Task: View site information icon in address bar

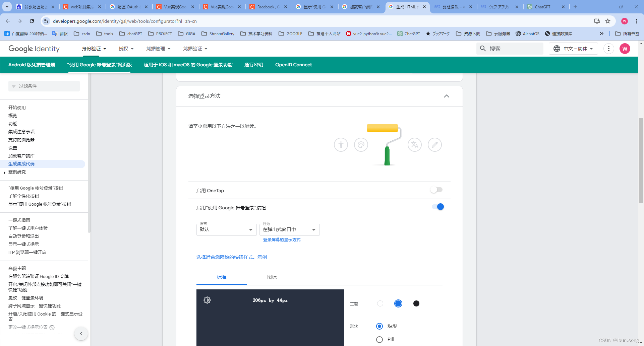Action: click(x=46, y=21)
